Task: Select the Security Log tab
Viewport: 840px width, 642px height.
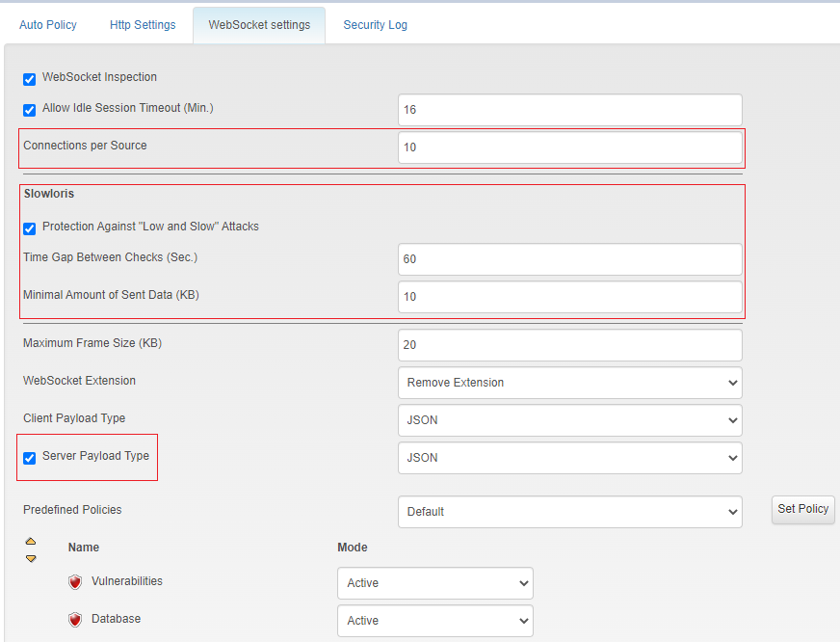Action: point(375,24)
